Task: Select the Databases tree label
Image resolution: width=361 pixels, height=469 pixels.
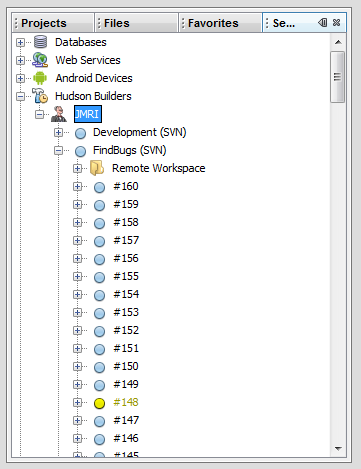Action: [x=81, y=42]
